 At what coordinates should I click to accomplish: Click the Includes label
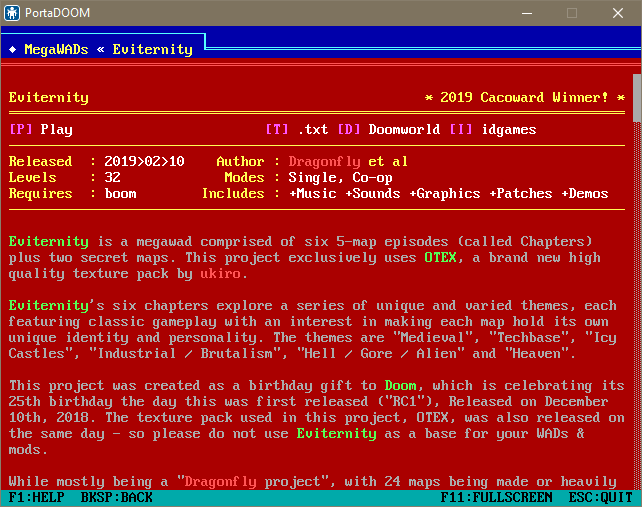233,193
